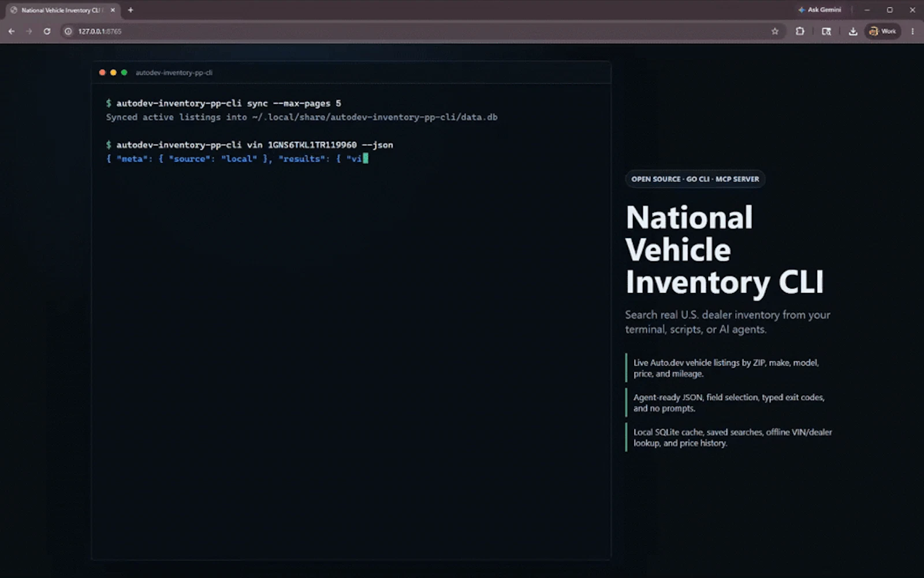Open the tab search icon in toolbar

[x=826, y=31]
